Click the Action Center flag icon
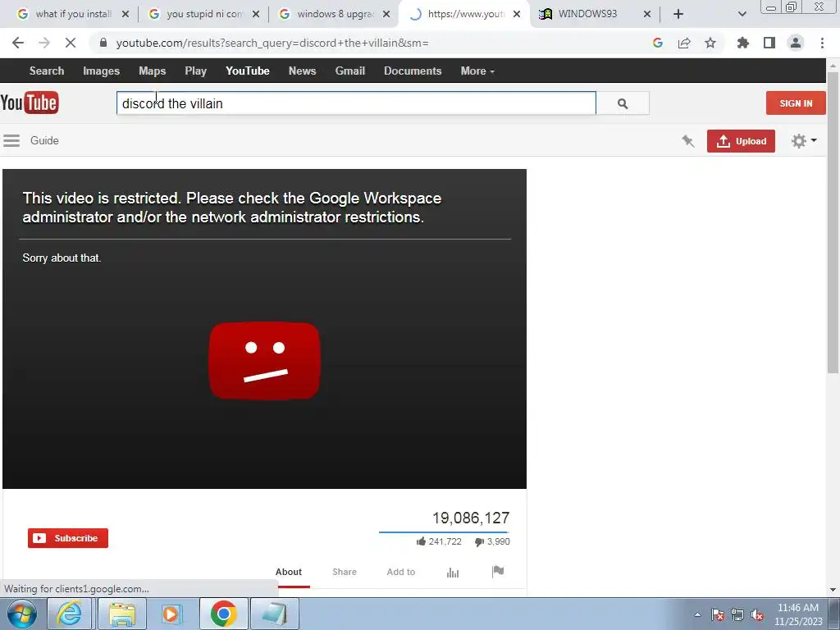The height and width of the screenshot is (630, 840). click(x=718, y=614)
